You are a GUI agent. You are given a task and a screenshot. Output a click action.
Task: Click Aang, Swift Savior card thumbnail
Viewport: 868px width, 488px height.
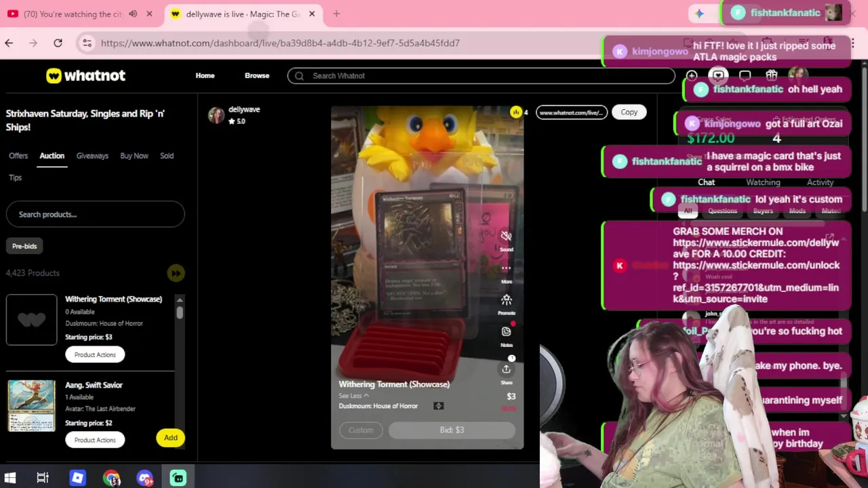pyautogui.click(x=31, y=406)
